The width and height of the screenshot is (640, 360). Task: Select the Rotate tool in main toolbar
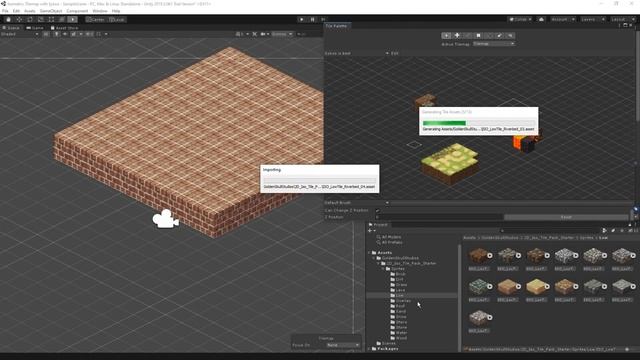(30, 19)
